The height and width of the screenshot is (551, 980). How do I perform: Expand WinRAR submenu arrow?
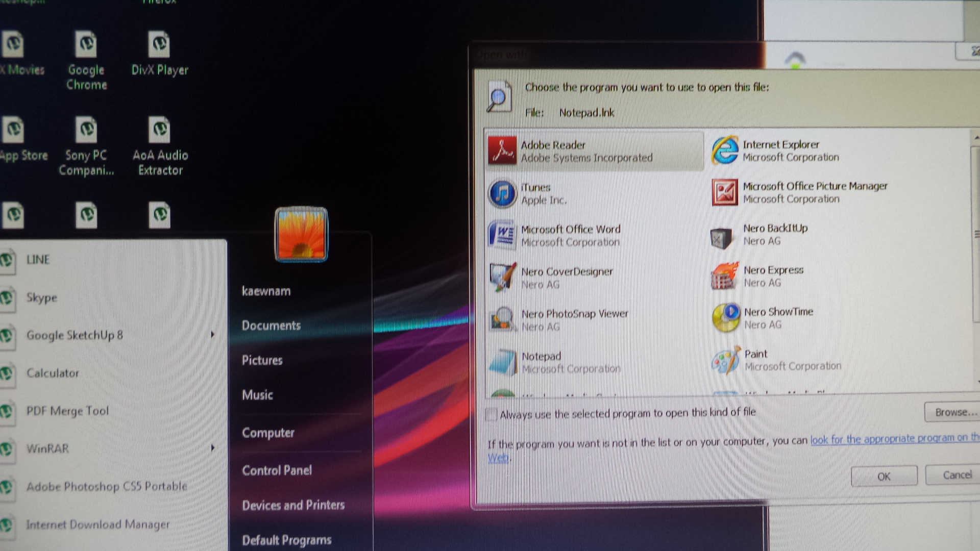pyautogui.click(x=212, y=448)
